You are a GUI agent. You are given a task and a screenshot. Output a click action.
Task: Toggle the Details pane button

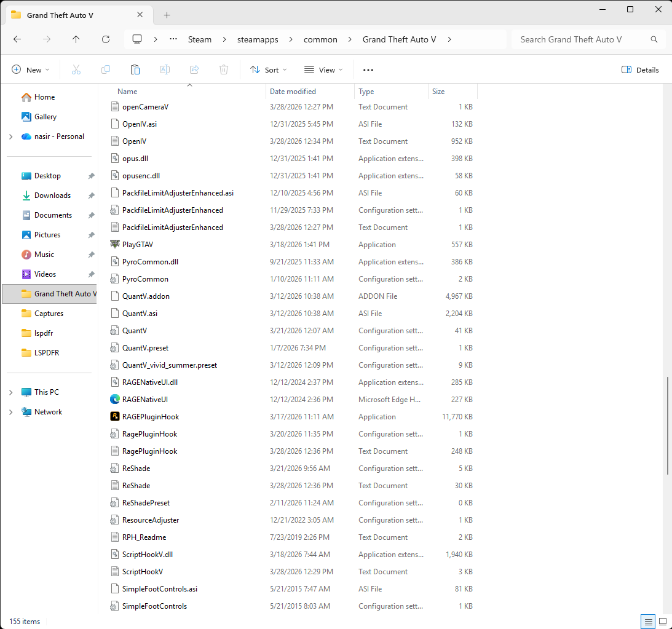[640, 70]
